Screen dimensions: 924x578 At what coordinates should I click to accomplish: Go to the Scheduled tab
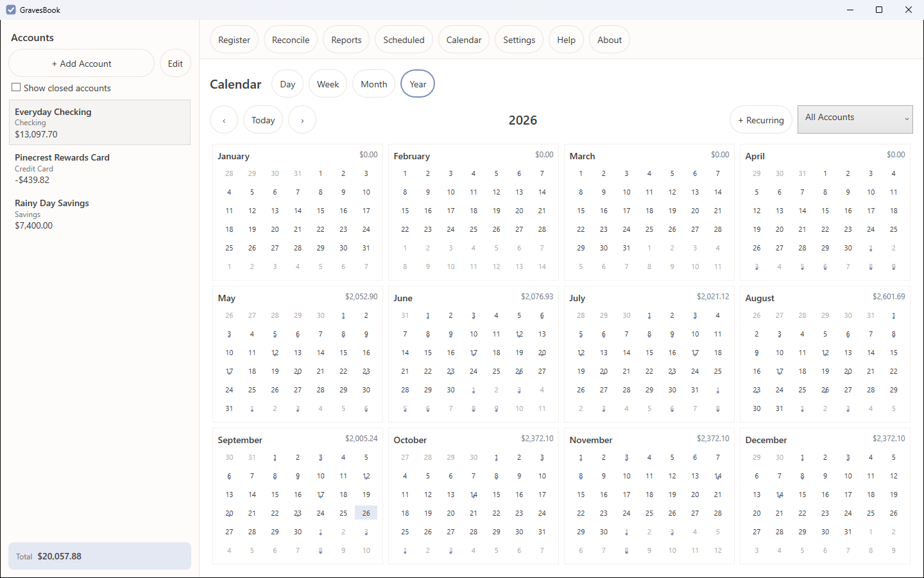pyautogui.click(x=404, y=40)
